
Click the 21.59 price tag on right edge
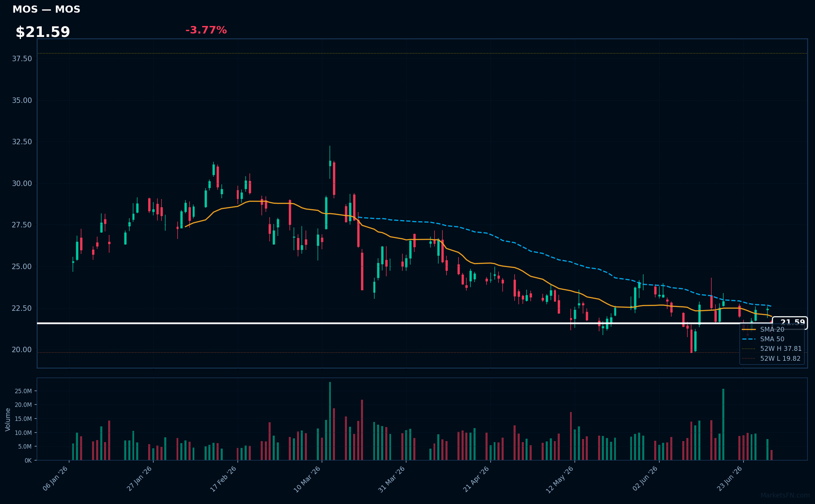[x=790, y=323]
